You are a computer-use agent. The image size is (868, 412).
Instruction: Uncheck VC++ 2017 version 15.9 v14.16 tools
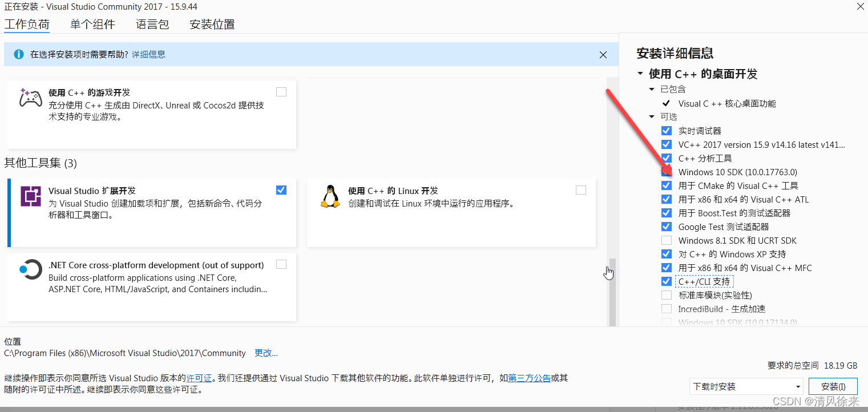point(667,144)
